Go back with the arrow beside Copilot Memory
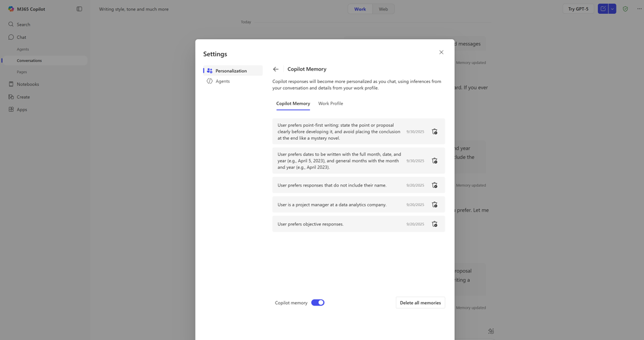 coord(276,69)
